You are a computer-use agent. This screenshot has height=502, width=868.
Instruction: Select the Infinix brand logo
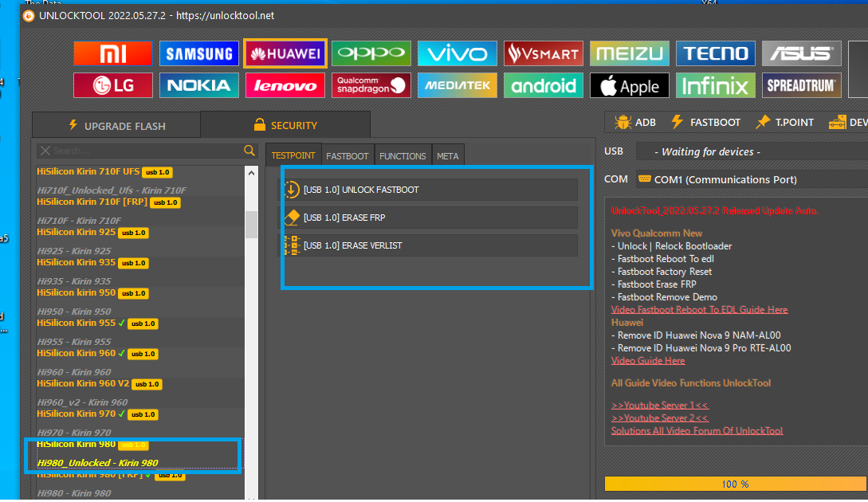tap(716, 85)
